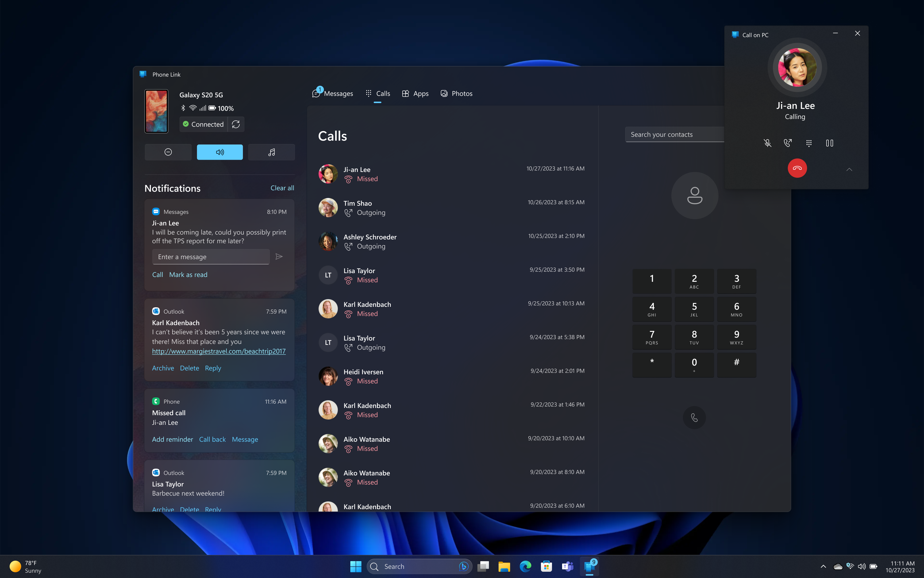The image size is (924, 578).
Task: Open Ashley Schroeder call log row
Action: (452, 241)
